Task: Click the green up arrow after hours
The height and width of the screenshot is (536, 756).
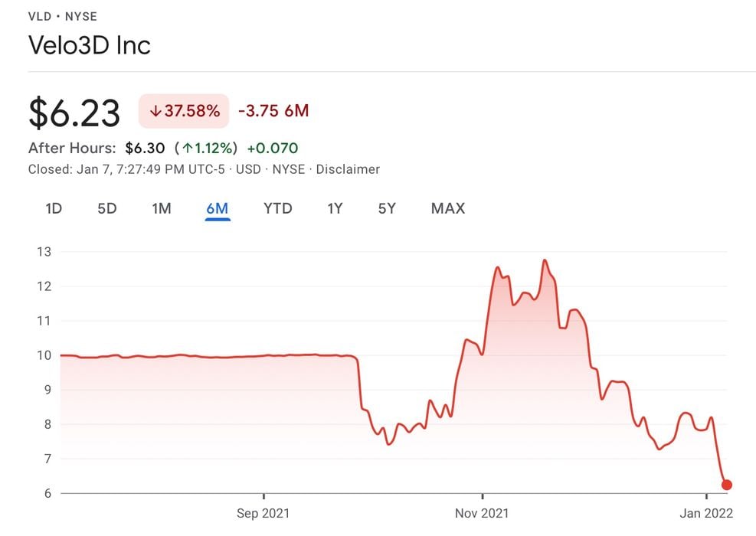Action: [x=187, y=148]
